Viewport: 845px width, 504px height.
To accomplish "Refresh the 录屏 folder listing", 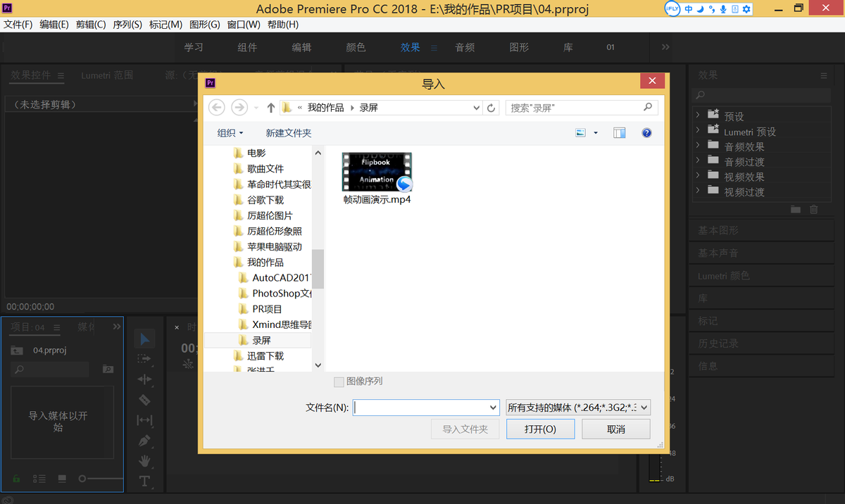I will click(492, 108).
